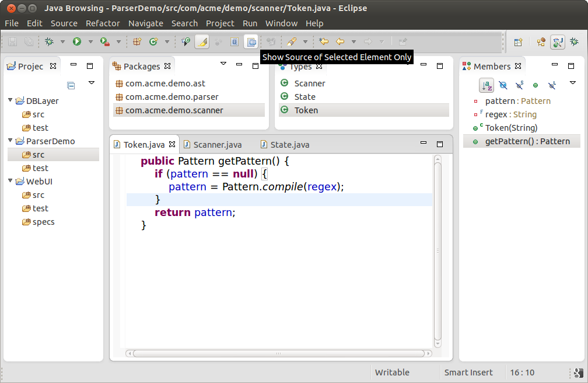Select com.acme.demo.parser package

point(171,97)
